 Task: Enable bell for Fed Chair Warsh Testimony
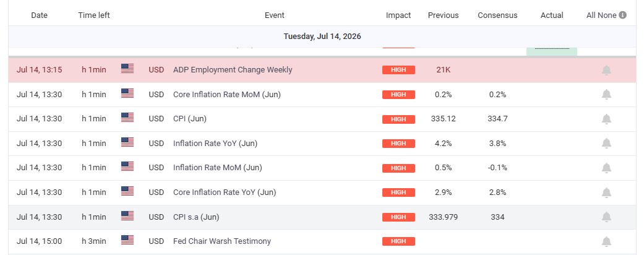[x=606, y=241]
